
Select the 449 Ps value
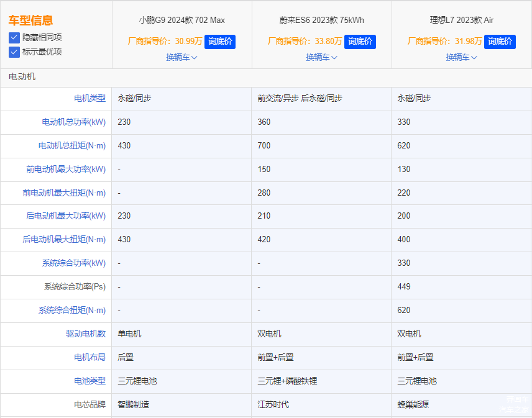404,287
